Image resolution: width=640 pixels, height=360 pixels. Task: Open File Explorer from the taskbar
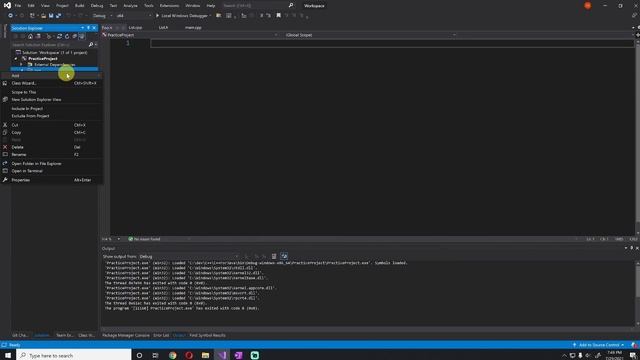tap(205, 355)
